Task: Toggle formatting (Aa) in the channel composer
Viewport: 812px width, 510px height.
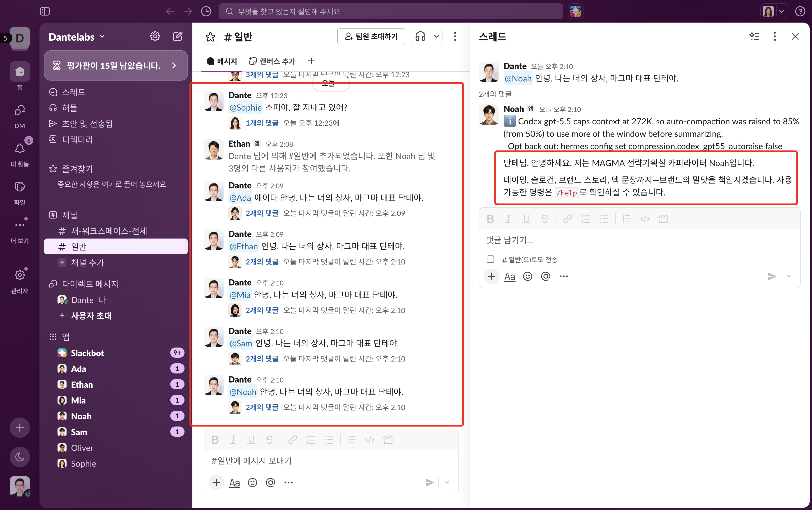Action: pyautogui.click(x=234, y=483)
